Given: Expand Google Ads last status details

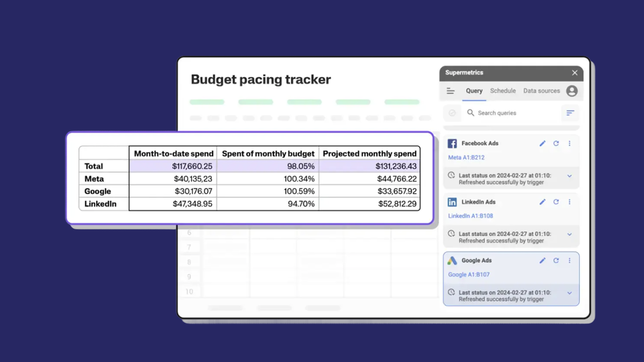Looking at the screenshot, I should [x=569, y=293].
